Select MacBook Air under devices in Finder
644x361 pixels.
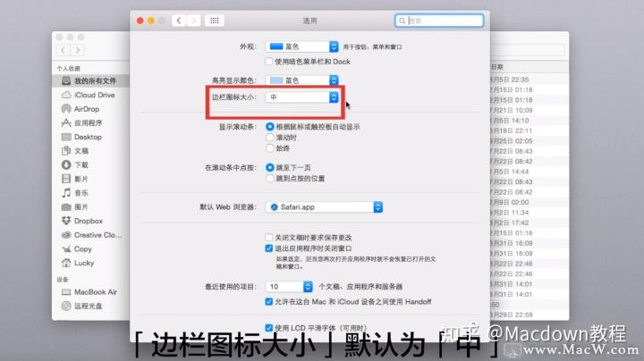pos(90,292)
